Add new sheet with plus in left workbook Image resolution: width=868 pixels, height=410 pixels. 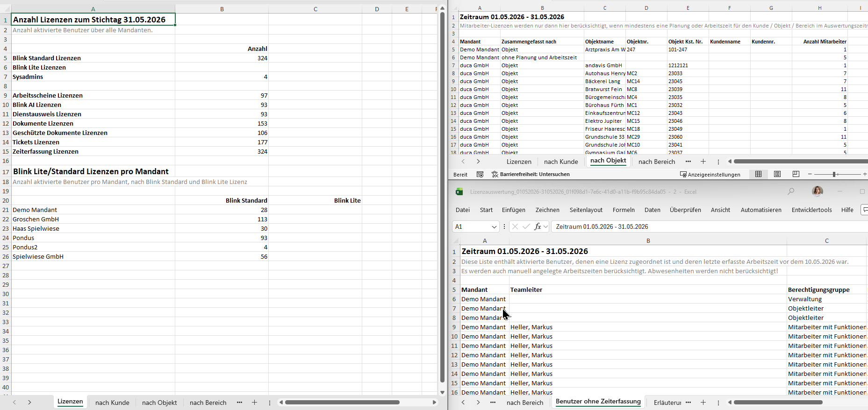tap(254, 402)
